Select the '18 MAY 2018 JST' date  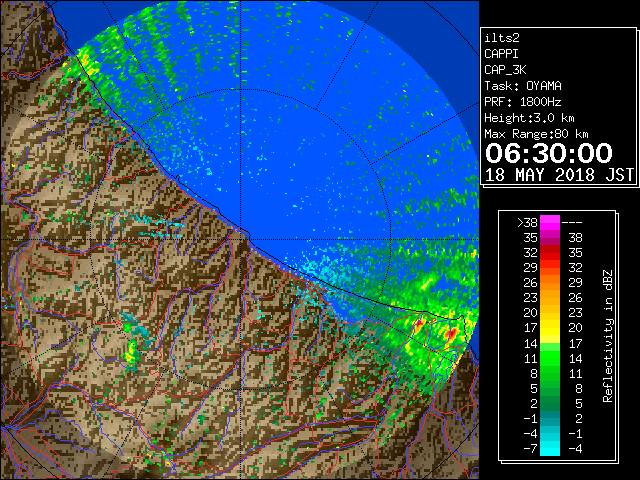click(x=559, y=175)
